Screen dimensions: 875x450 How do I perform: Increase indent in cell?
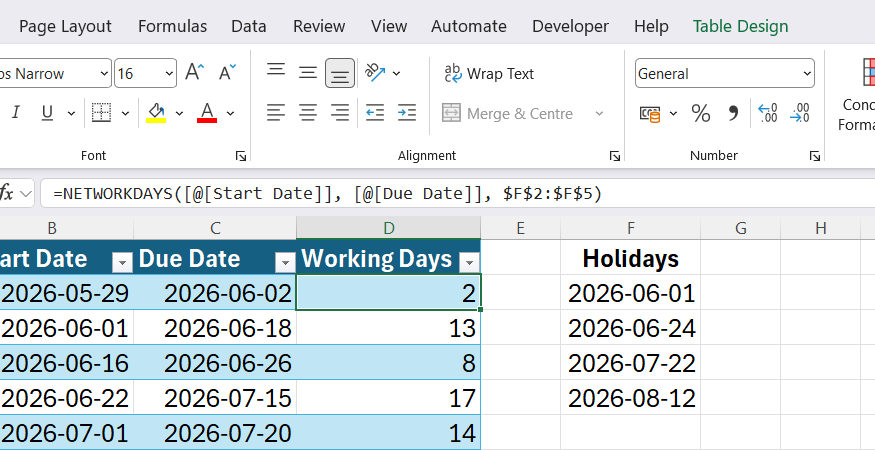407,113
